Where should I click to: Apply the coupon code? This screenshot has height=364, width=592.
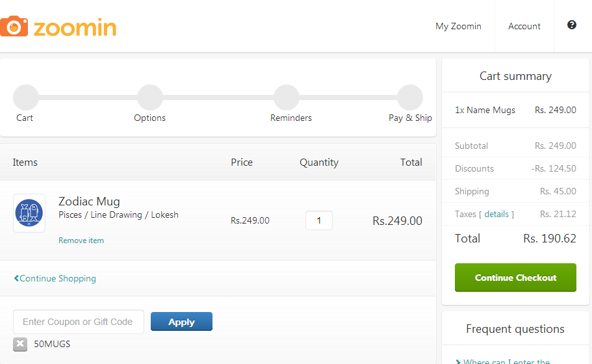[x=181, y=322]
